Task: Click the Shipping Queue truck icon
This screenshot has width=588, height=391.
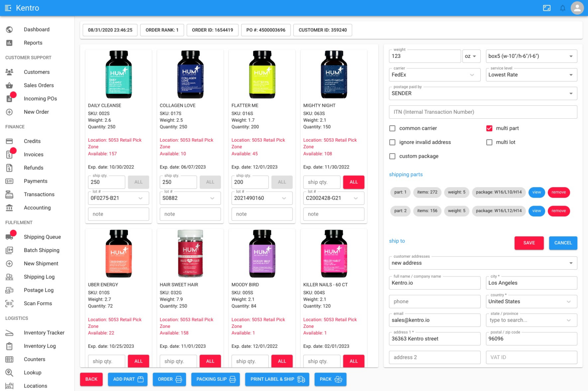Action: pos(10,237)
